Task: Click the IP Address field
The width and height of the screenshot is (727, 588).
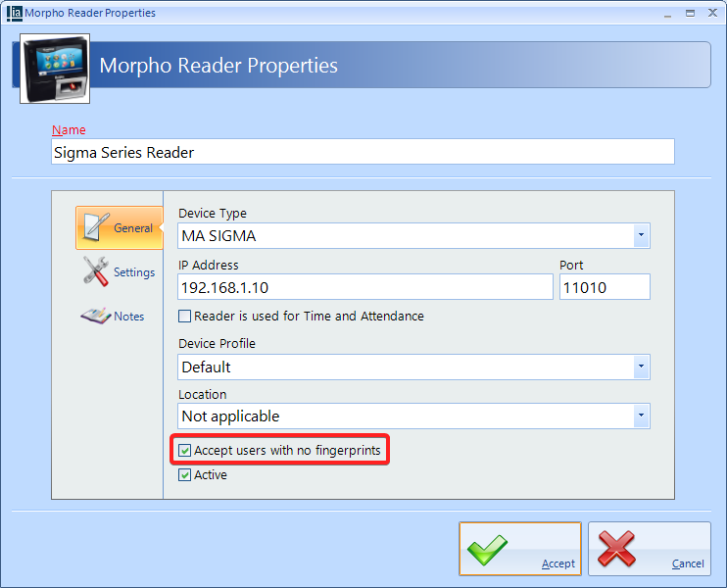Action: tap(365, 287)
